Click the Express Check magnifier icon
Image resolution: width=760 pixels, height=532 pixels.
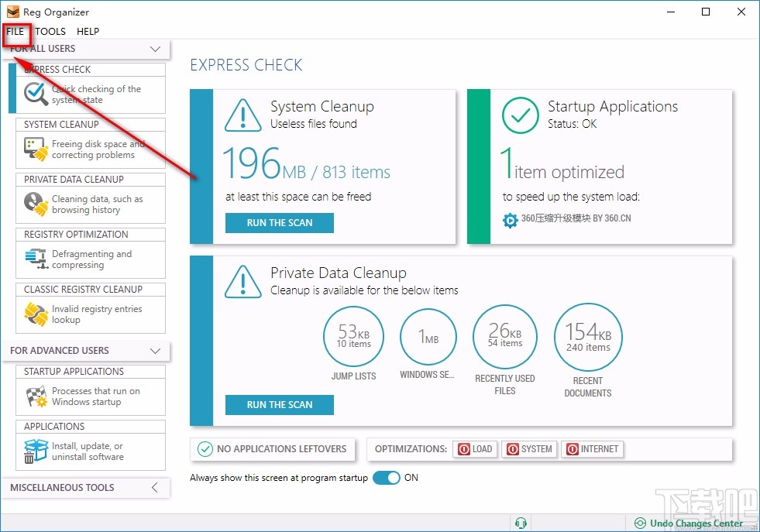(x=36, y=94)
